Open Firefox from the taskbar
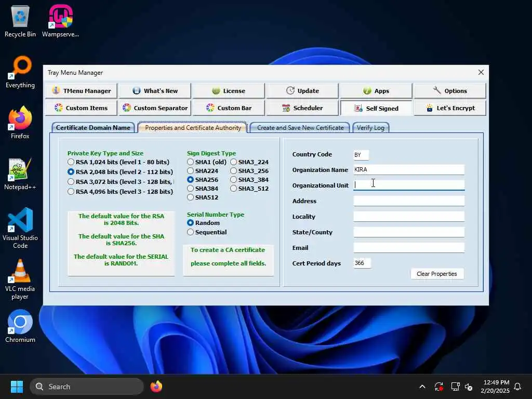Screen dimensions: 532x399 [x=156, y=387]
